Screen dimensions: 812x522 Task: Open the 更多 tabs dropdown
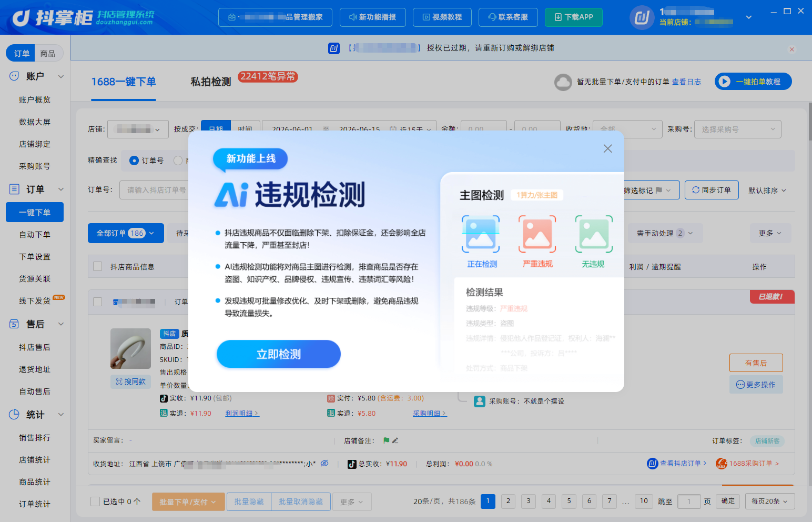(770, 233)
